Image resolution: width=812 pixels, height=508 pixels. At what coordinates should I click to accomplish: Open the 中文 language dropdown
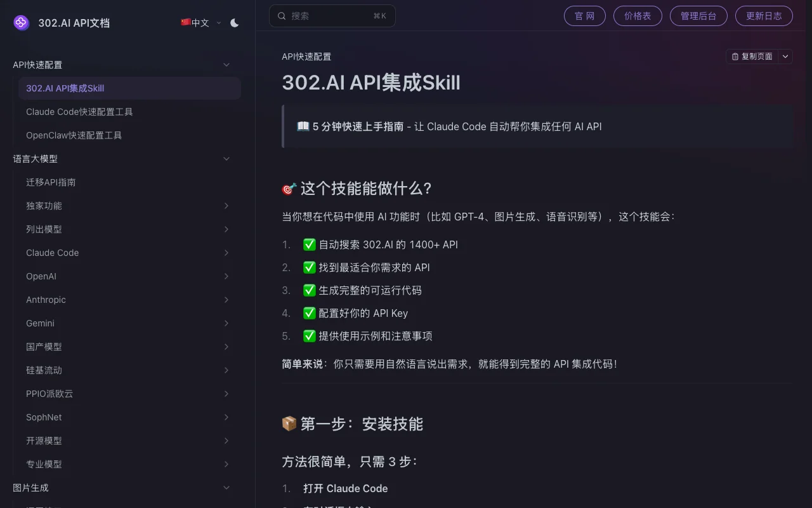(x=201, y=23)
